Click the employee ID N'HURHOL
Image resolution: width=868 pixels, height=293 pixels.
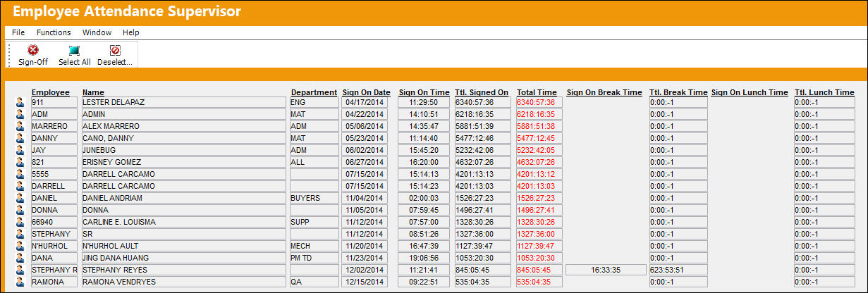(54, 246)
